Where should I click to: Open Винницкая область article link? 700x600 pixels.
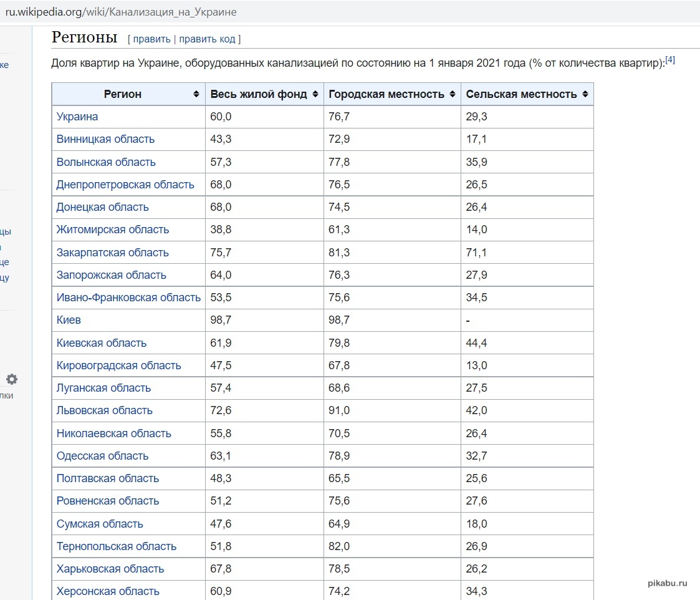105,139
